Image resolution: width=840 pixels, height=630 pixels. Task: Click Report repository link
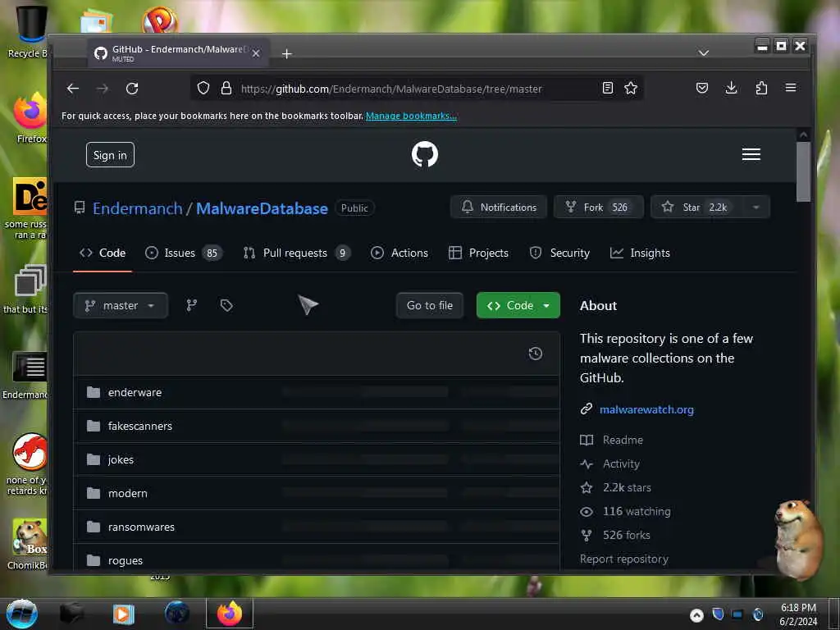(x=624, y=559)
